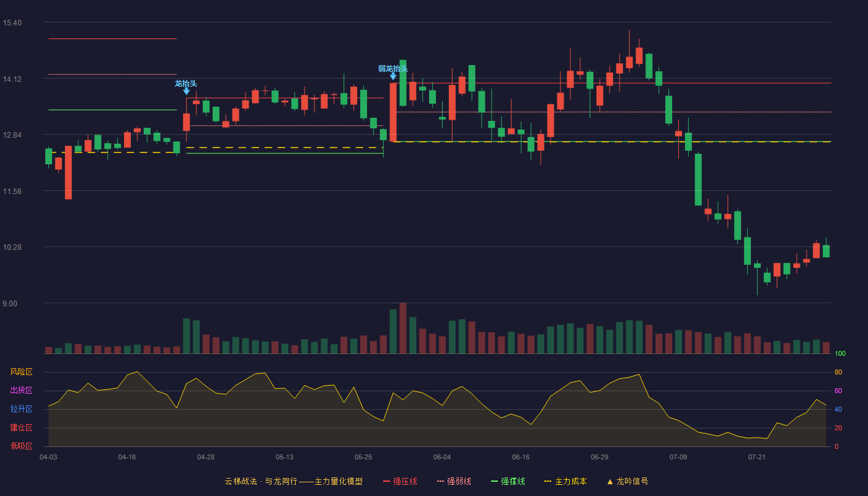The height and width of the screenshot is (496, 868).
Task: Click the 06-16 date axis label
Action: click(x=521, y=457)
